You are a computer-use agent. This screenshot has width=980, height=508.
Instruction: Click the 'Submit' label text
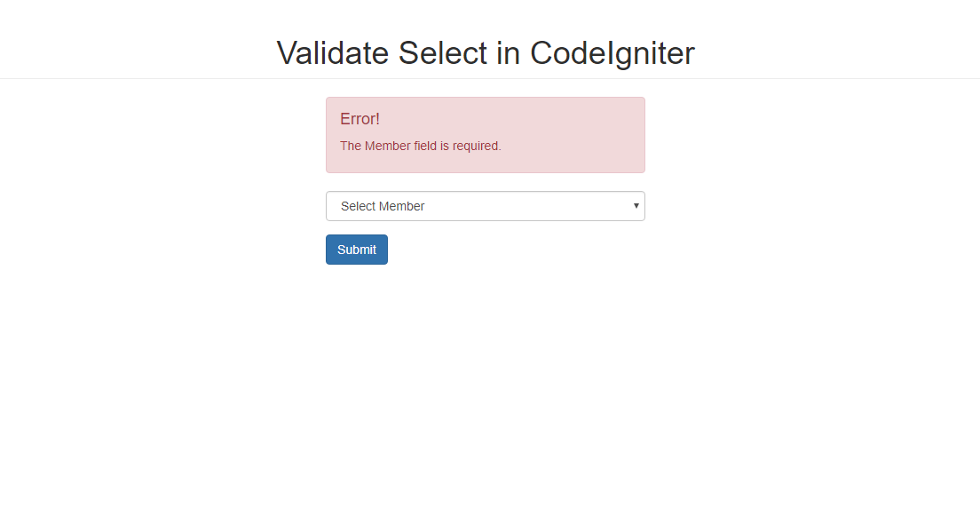point(356,250)
